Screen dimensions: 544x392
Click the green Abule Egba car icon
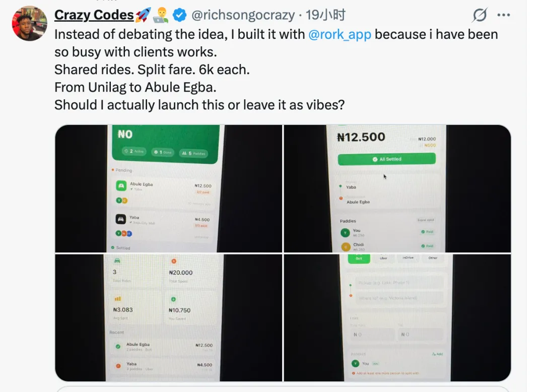click(121, 186)
